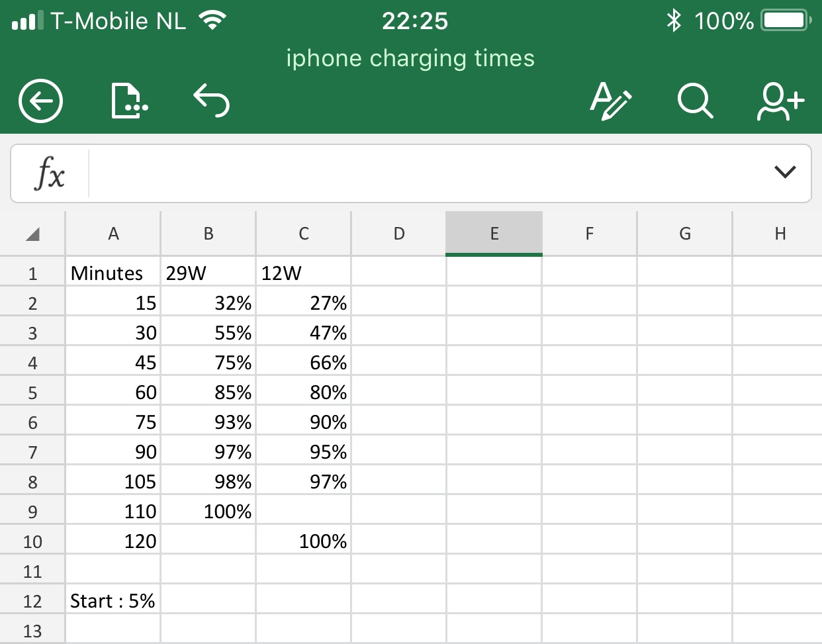Select row 5 header
Image resolution: width=822 pixels, height=644 pixels.
(x=32, y=393)
